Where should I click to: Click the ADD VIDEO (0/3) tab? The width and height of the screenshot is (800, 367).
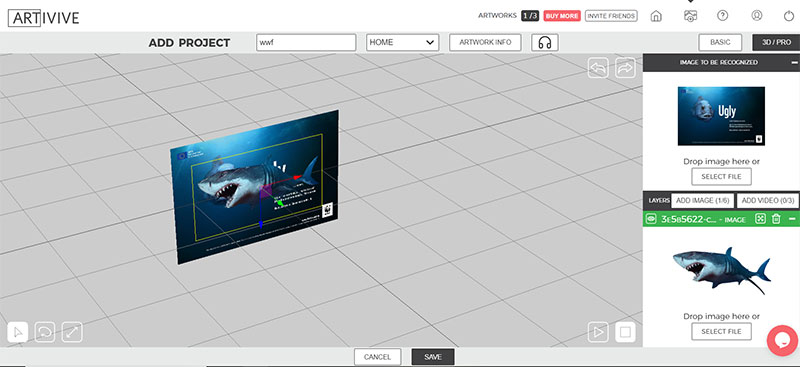(x=767, y=201)
